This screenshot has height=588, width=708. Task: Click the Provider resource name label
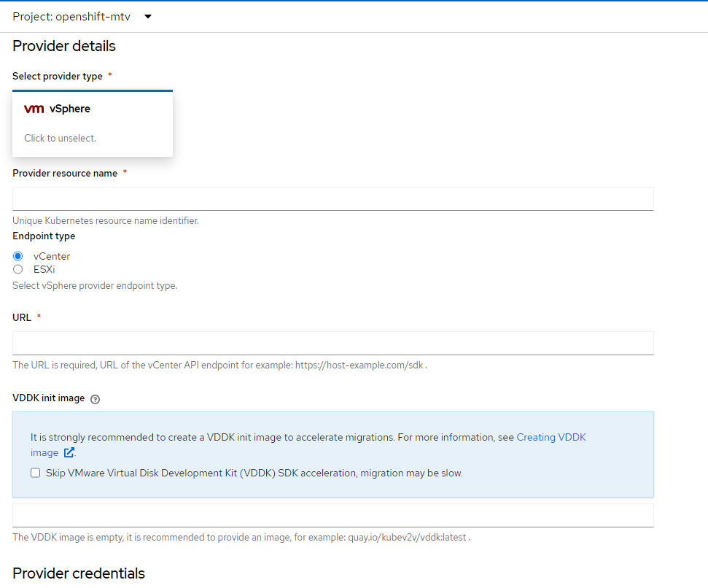(x=65, y=174)
